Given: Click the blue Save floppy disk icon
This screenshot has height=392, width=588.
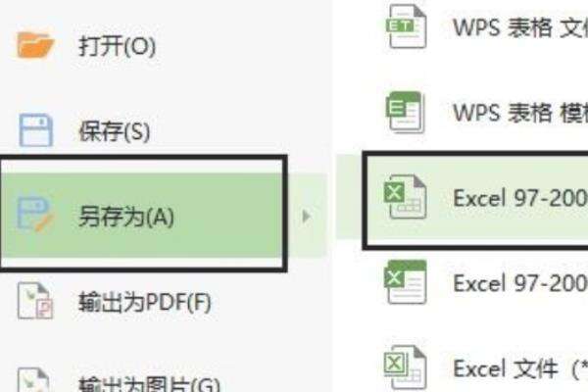Looking at the screenshot, I should pyautogui.click(x=35, y=130).
